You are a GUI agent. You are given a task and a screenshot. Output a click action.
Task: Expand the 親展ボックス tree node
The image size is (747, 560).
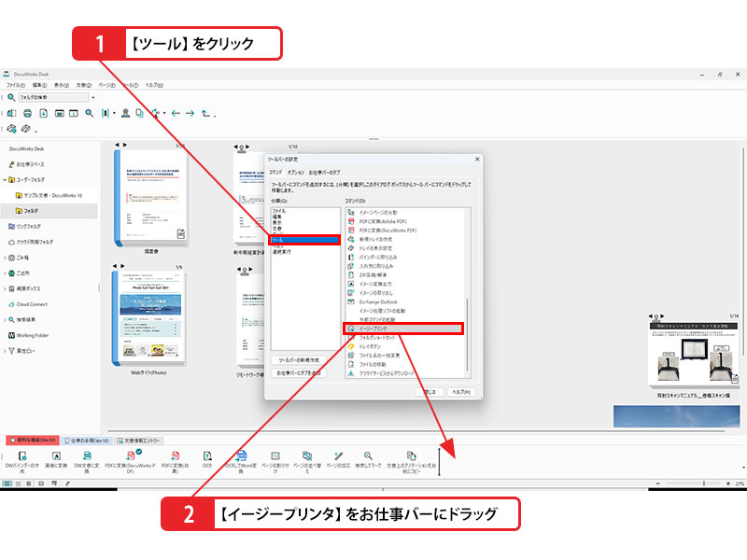5,288
